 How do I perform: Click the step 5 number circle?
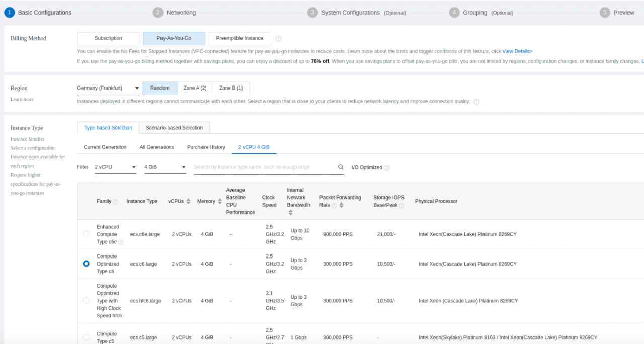coord(605,13)
